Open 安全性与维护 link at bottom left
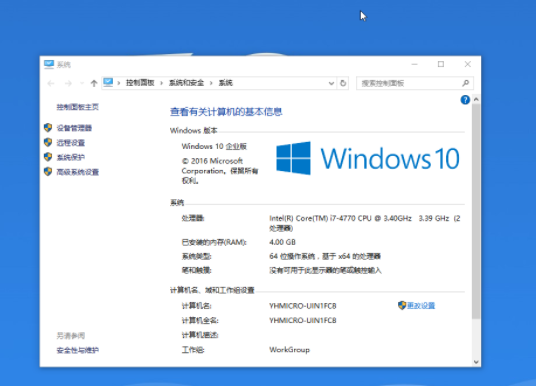 tap(78, 350)
